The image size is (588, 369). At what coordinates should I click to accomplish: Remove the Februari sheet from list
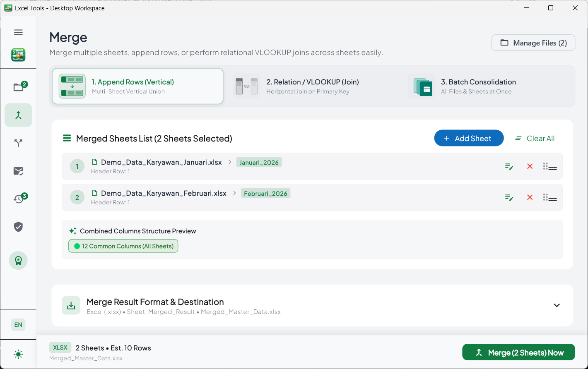click(x=530, y=197)
